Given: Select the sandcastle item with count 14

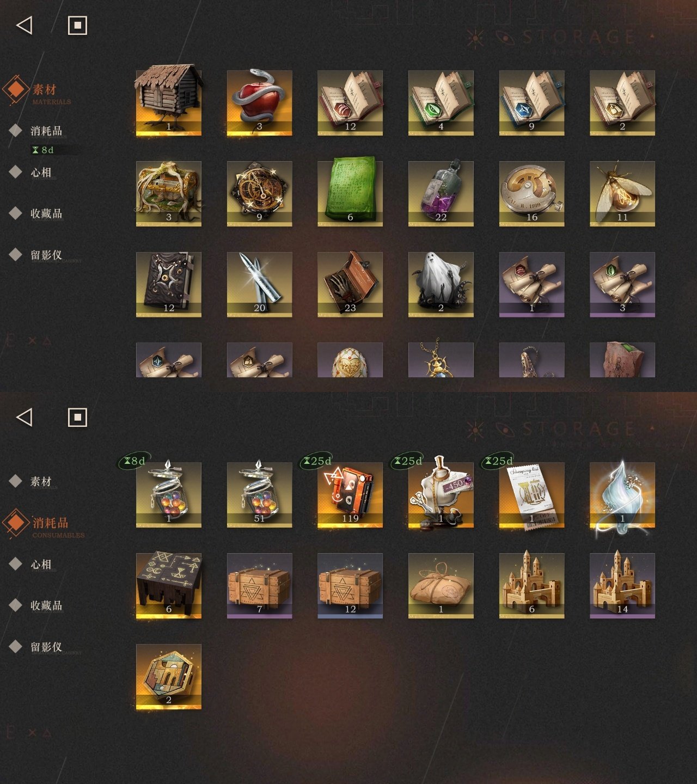Looking at the screenshot, I should tap(622, 586).
